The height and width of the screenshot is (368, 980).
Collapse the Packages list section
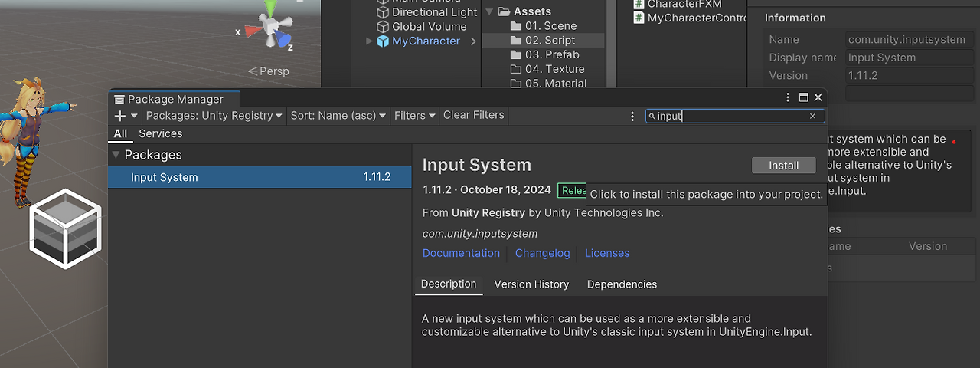(116, 155)
